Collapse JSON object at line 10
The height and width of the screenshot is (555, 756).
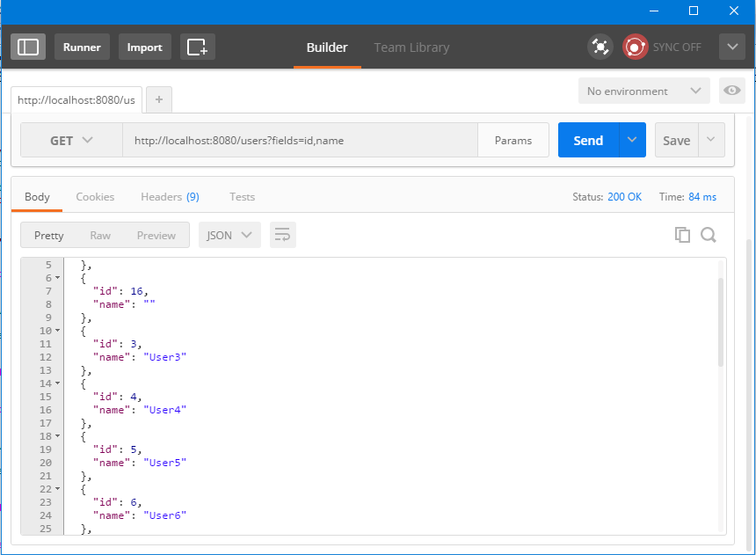coord(57,331)
